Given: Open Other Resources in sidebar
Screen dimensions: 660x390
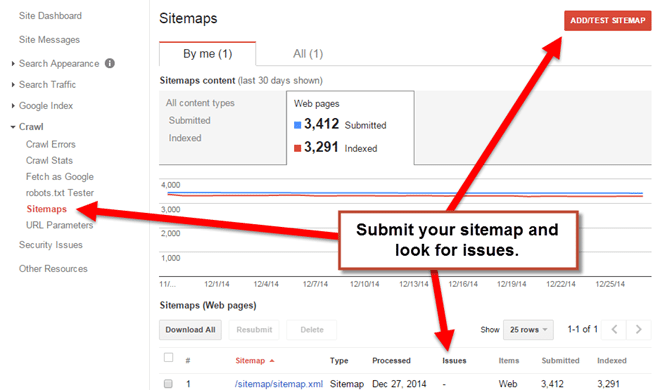Looking at the screenshot, I should pos(53,269).
